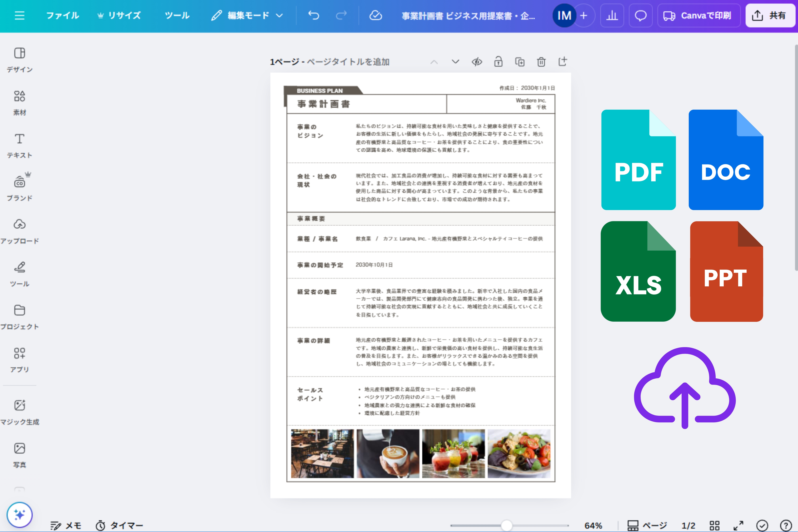Viewport: 798px width, 532px height.
Task: Toggle lock page icon
Action: tap(498, 62)
